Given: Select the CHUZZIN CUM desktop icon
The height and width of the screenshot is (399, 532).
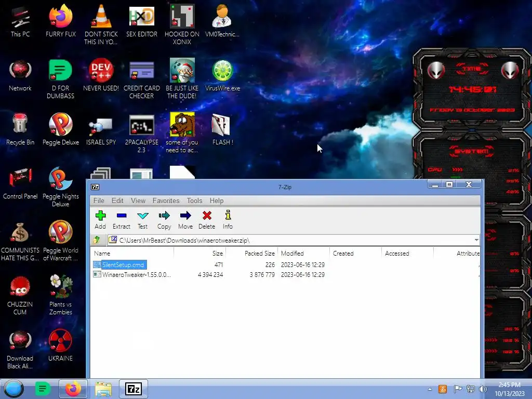Looking at the screenshot, I should [20, 295].
